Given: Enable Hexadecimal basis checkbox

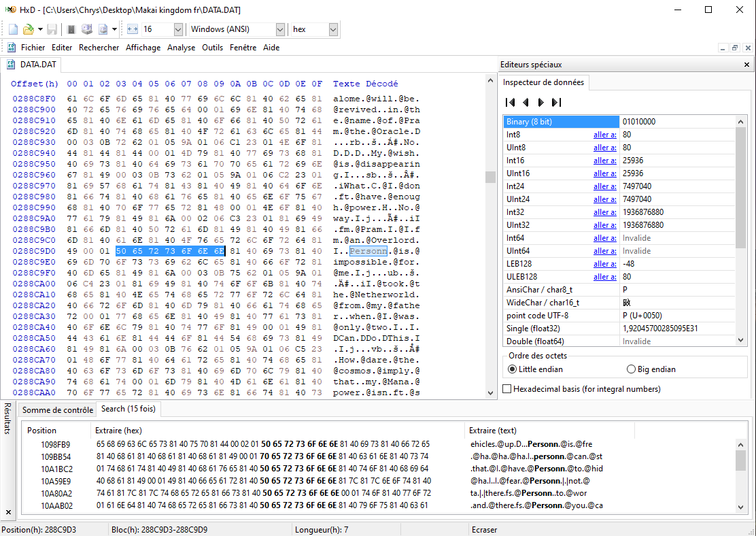Looking at the screenshot, I should tap(507, 389).
